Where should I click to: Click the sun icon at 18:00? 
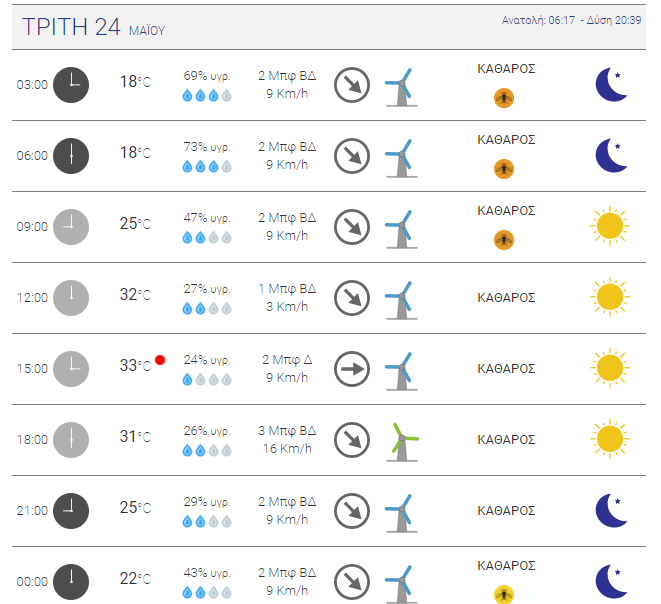[610, 439]
